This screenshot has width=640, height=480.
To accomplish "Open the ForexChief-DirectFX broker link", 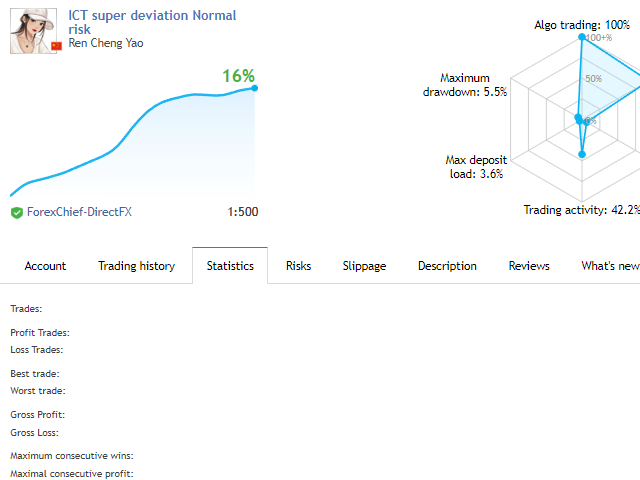I will 79,212.
